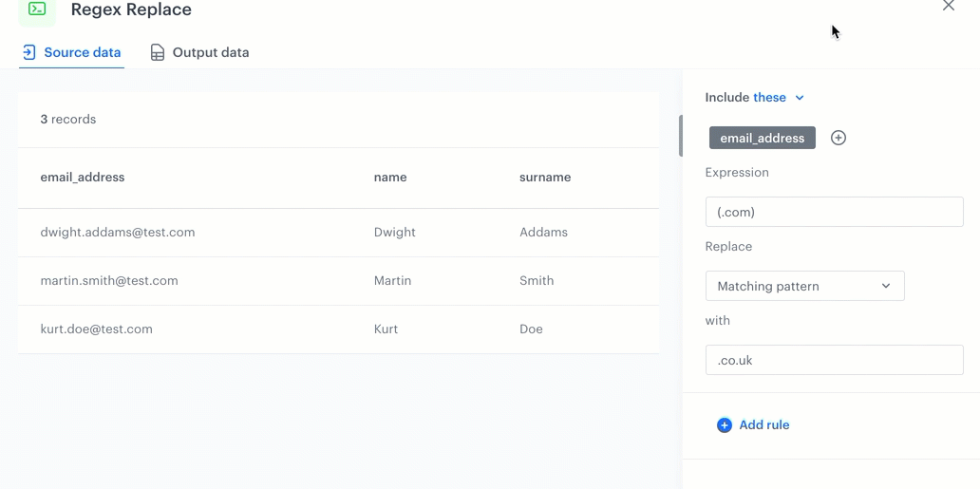980x489 pixels.
Task: Click the plus icon beside email_address chip
Action: tap(838, 138)
